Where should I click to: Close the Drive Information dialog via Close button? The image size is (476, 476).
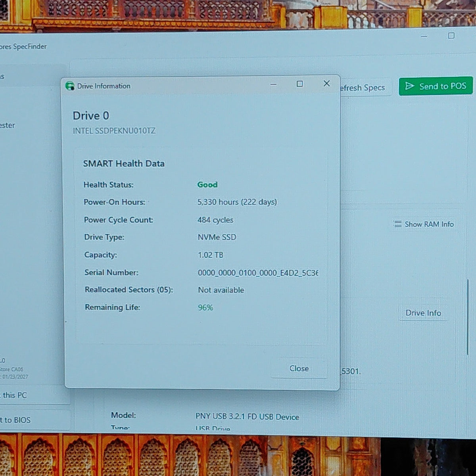299,369
